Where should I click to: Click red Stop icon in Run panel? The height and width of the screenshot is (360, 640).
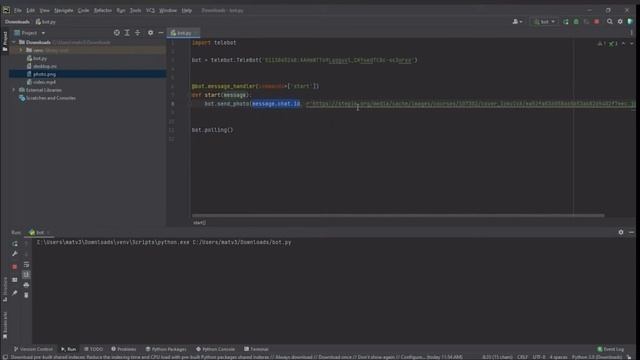(x=15, y=267)
